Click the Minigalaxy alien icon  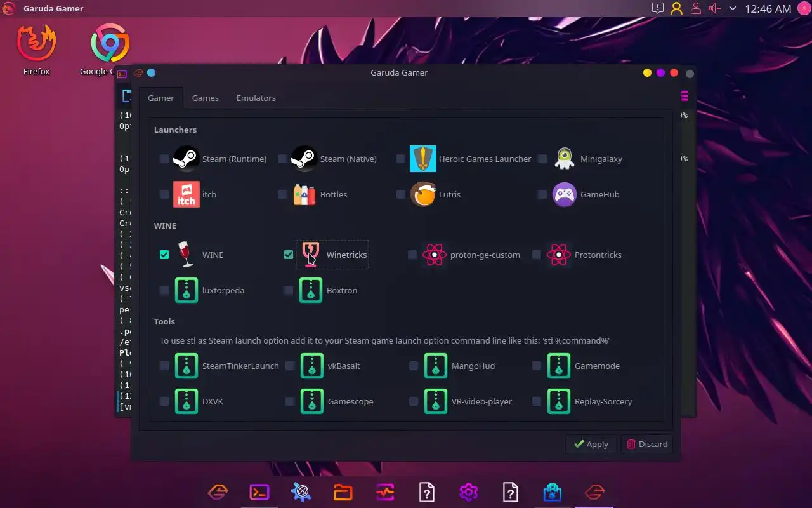click(x=565, y=159)
